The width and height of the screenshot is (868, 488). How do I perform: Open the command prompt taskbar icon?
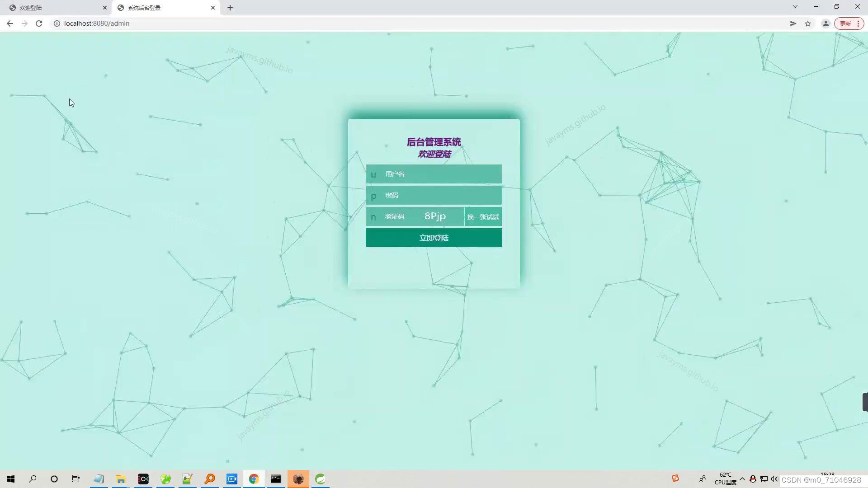(x=276, y=479)
